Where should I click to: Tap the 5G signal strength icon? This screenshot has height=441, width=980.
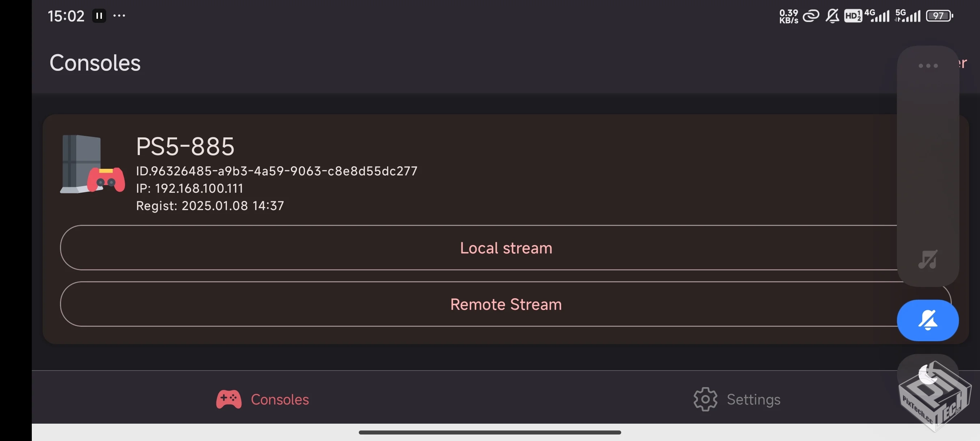[x=907, y=16]
